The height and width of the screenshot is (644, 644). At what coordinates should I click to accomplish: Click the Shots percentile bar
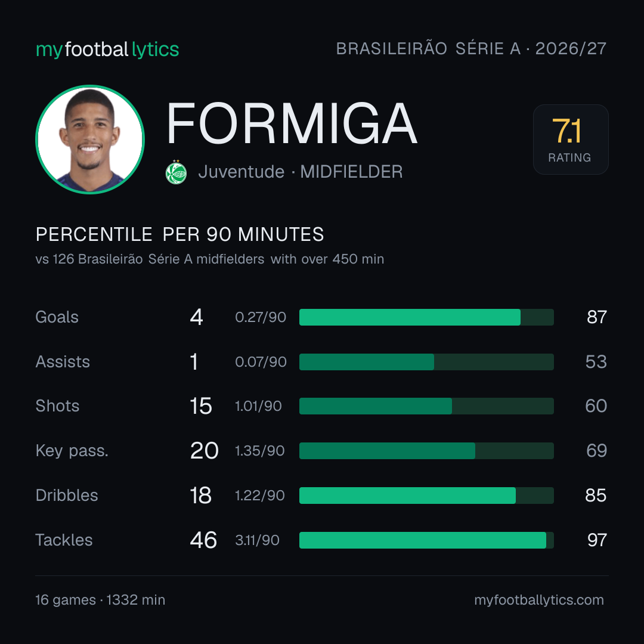[x=426, y=406]
